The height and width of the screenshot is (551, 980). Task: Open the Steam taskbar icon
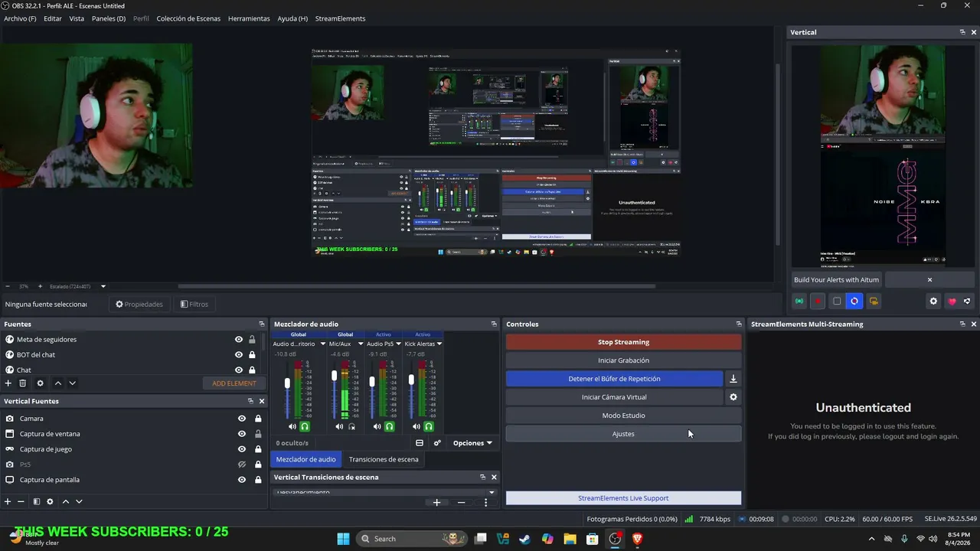pyautogui.click(x=524, y=539)
